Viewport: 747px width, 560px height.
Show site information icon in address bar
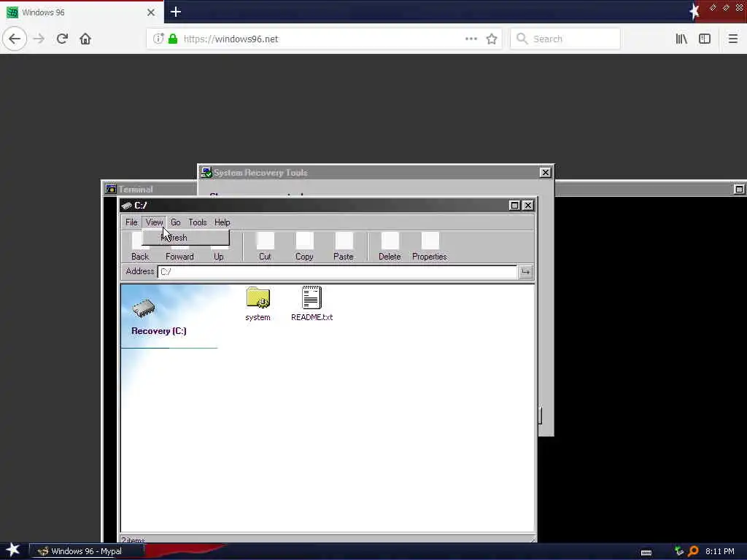coord(158,39)
